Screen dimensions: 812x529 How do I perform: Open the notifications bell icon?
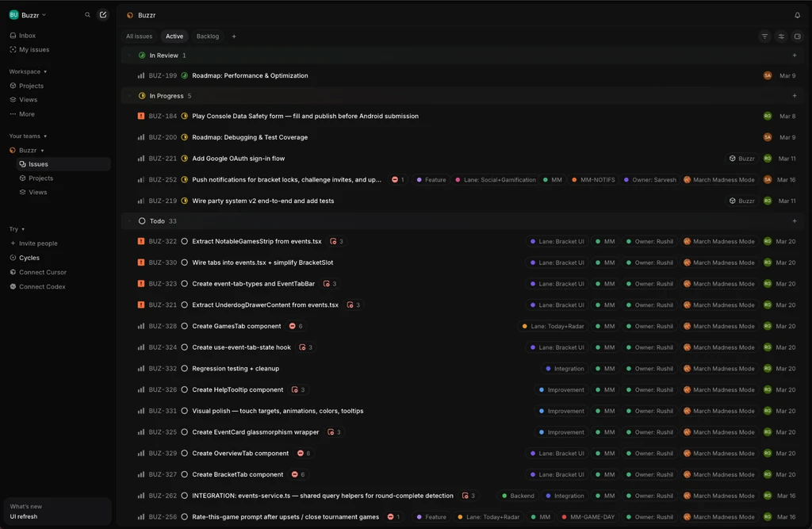tap(797, 15)
